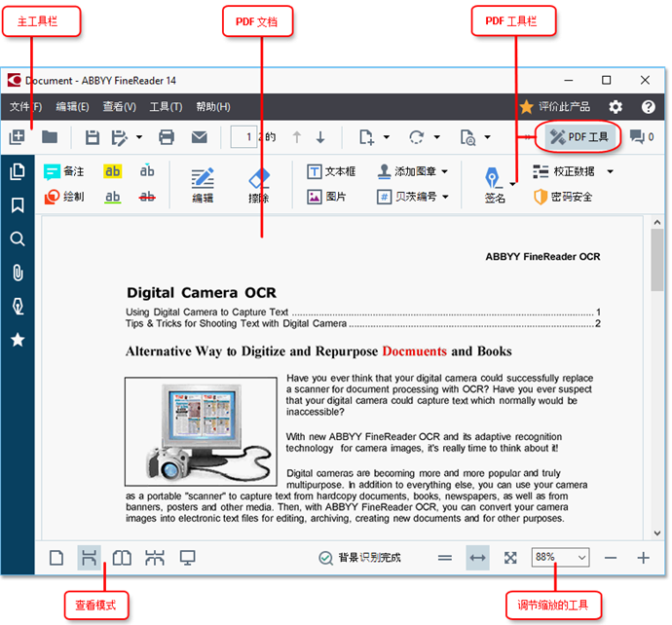Expand the 签名 signature dropdown arrow
The image size is (672, 625).
click(x=512, y=185)
